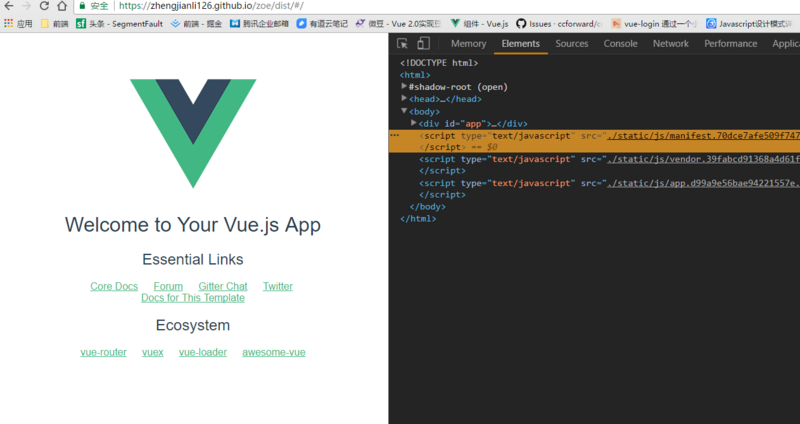
Task: Click the address bar URL field
Action: click(x=439, y=6)
